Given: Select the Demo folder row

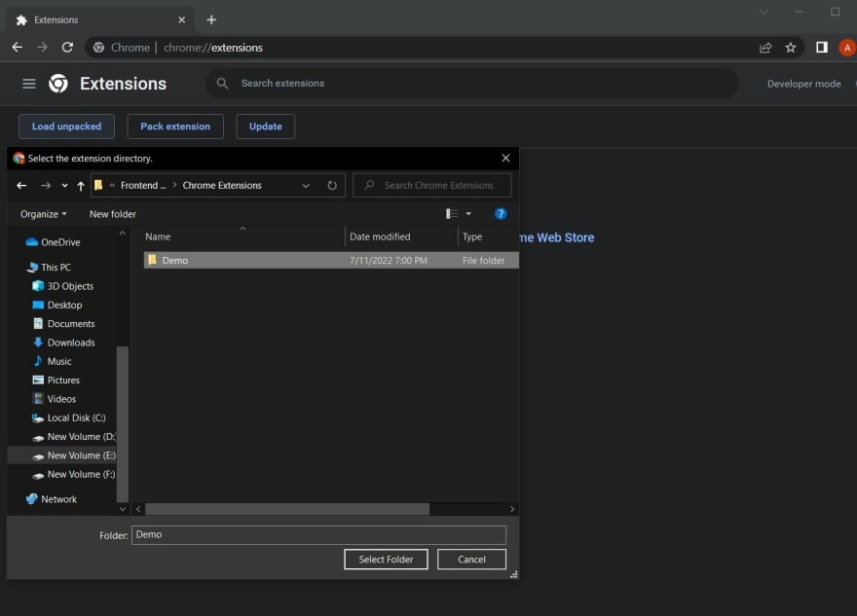Looking at the screenshot, I should (x=331, y=261).
